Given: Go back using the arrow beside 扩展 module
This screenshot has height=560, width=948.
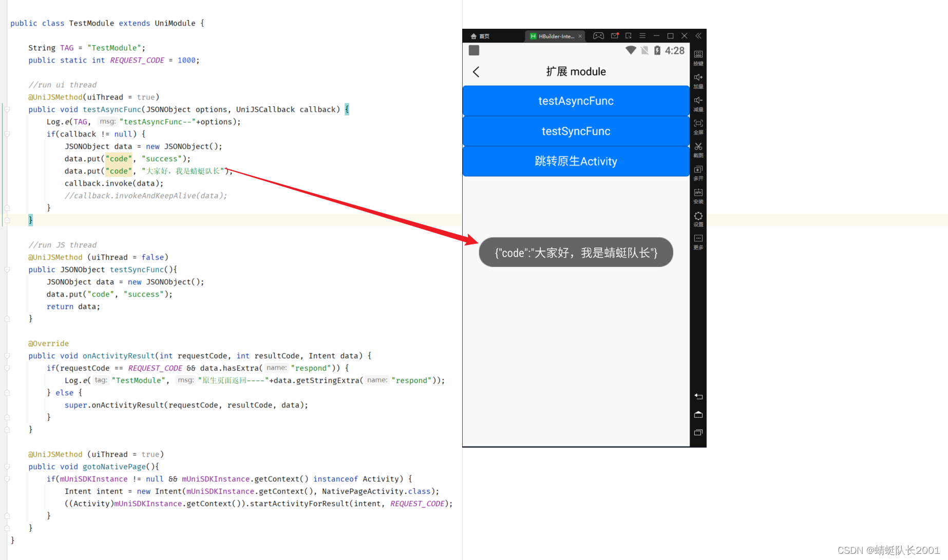Looking at the screenshot, I should tap(476, 72).
